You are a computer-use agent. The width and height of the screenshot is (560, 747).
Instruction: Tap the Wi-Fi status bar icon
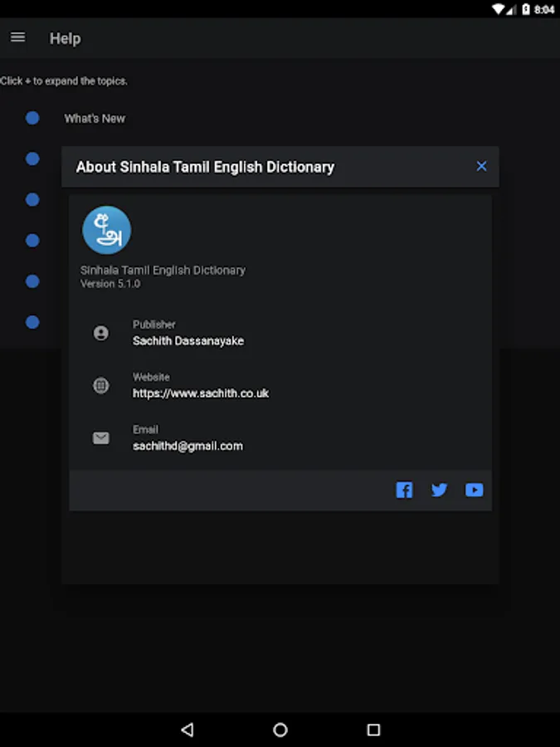tap(498, 9)
